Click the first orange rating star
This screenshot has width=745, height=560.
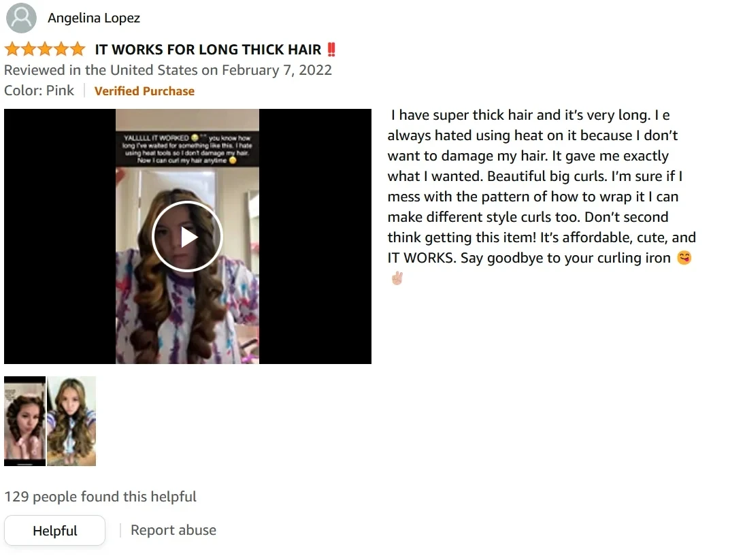(12, 49)
